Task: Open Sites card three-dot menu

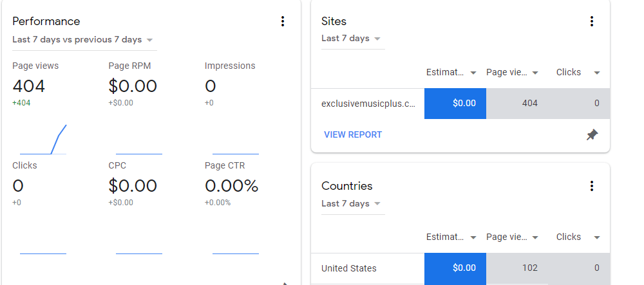Action: tap(592, 22)
